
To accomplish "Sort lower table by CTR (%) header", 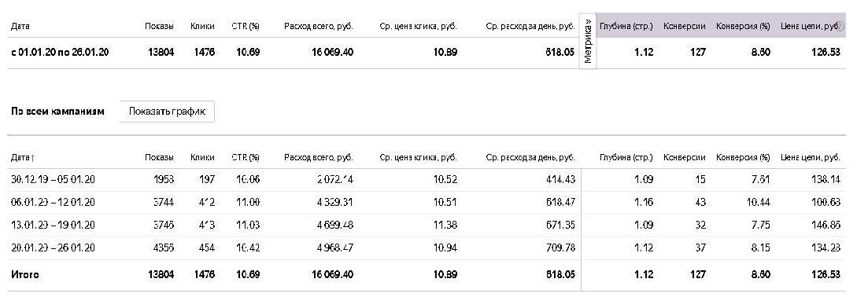I will click(x=246, y=158).
